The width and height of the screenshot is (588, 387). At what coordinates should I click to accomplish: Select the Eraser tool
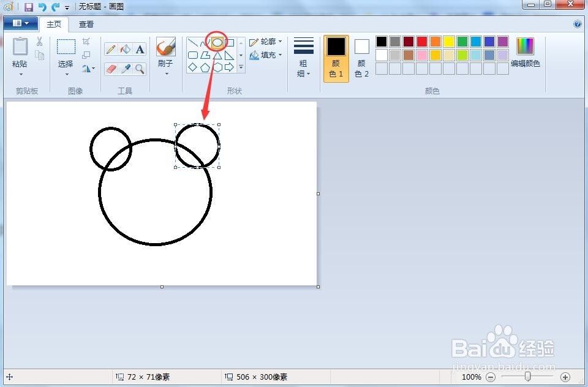click(111, 69)
